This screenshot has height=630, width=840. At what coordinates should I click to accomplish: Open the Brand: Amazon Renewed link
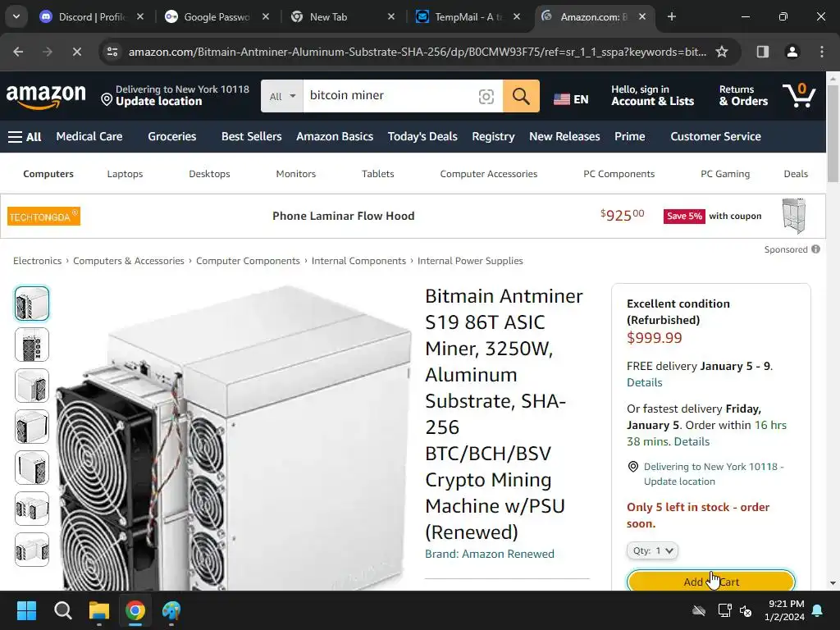point(490,554)
